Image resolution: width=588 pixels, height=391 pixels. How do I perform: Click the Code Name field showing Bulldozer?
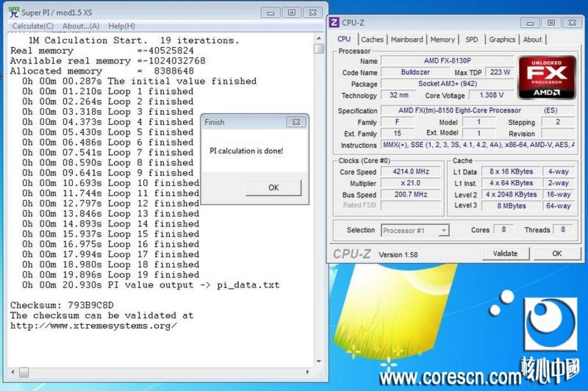pos(416,72)
